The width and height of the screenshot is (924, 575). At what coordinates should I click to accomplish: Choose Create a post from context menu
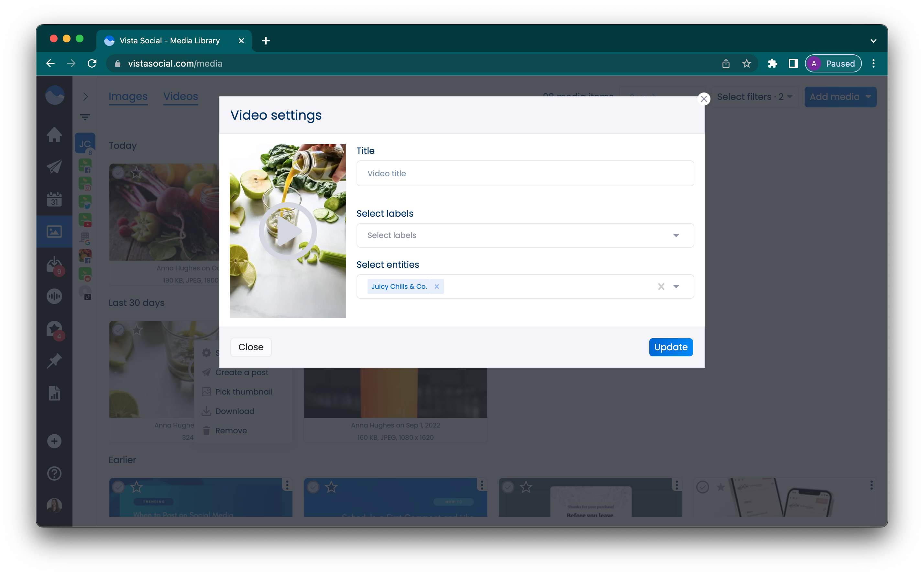(235, 372)
